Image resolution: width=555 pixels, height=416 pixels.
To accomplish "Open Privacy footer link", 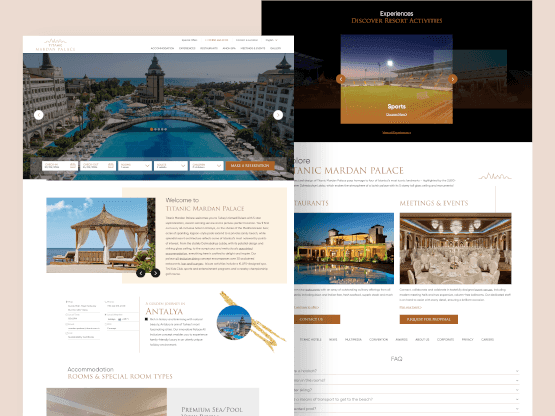I will pos(467,340).
